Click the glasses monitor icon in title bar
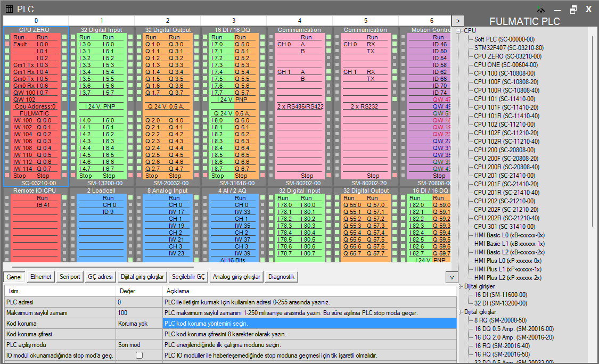 pos(540,10)
